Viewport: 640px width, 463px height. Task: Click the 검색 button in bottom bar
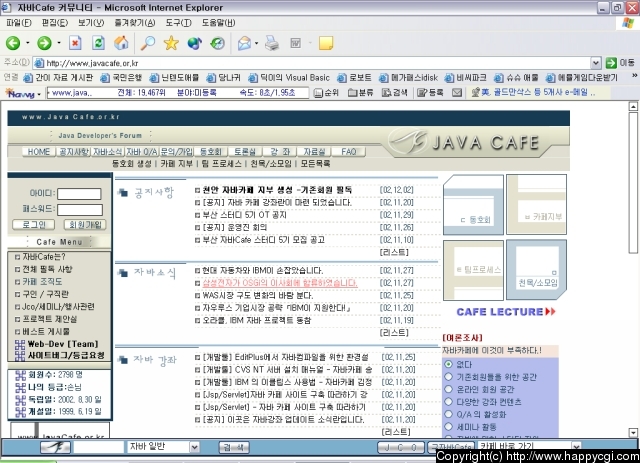(234, 447)
